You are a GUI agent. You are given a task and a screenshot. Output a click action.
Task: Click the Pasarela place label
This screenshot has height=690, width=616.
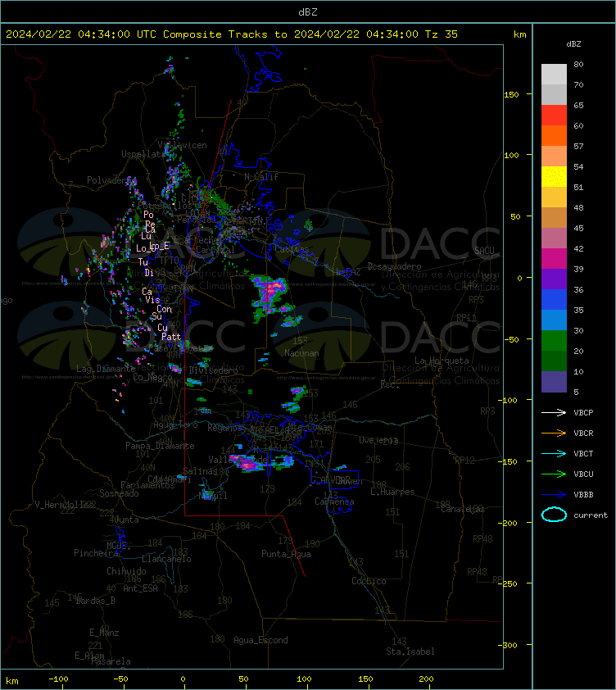111,661
